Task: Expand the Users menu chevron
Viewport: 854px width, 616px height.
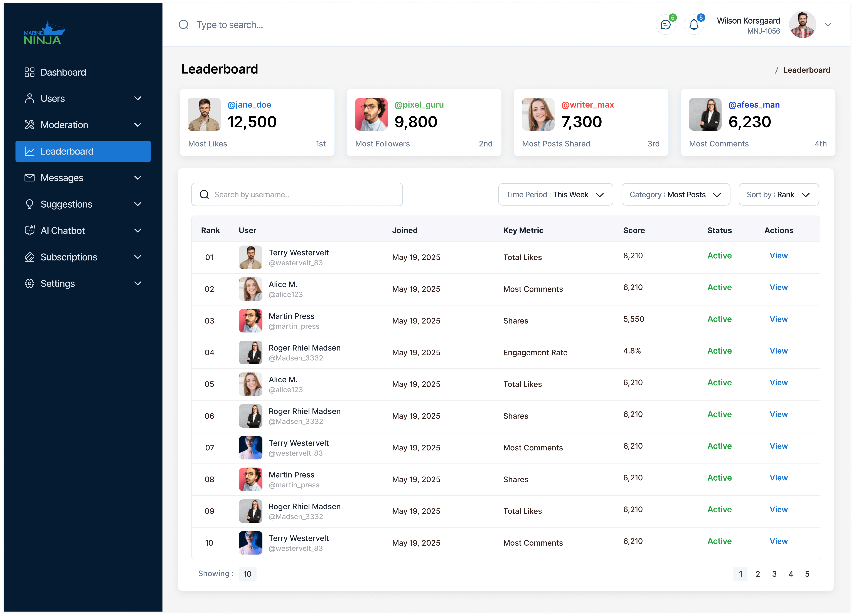Action: pos(138,99)
